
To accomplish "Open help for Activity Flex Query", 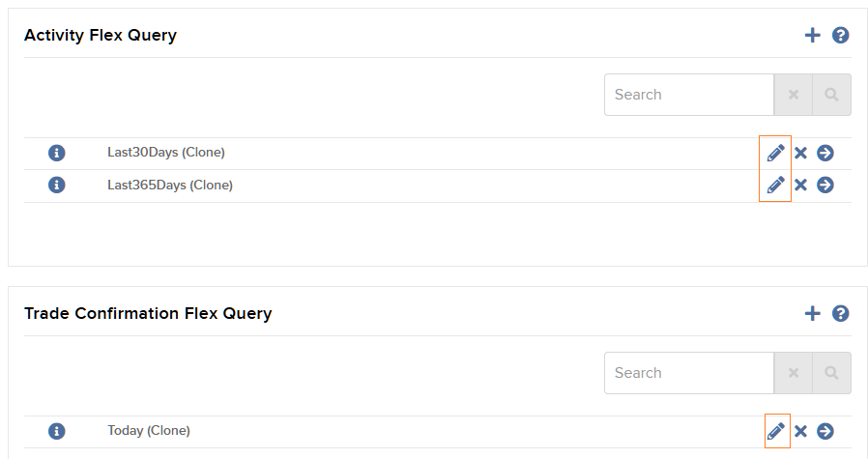I will tap(840, 36).
